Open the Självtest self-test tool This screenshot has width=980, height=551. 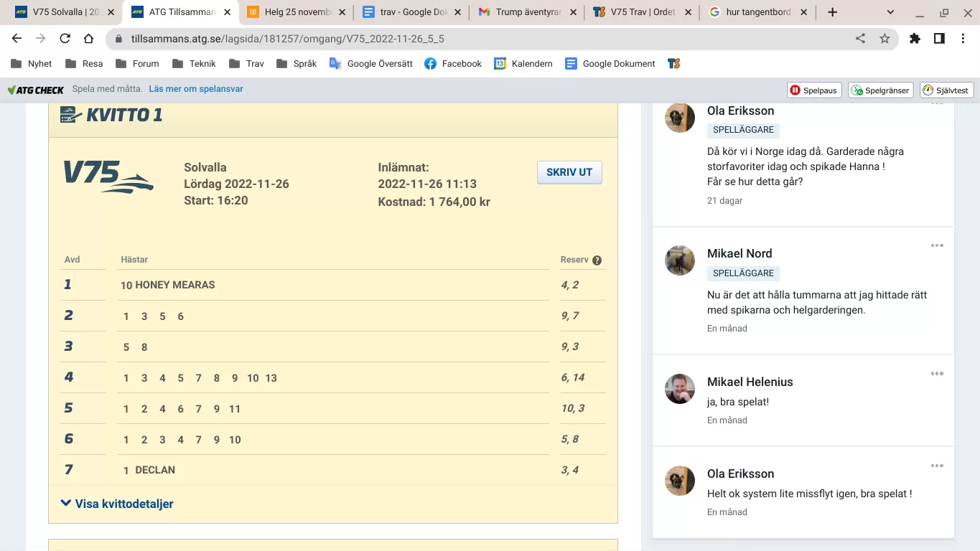click(946, 90)
